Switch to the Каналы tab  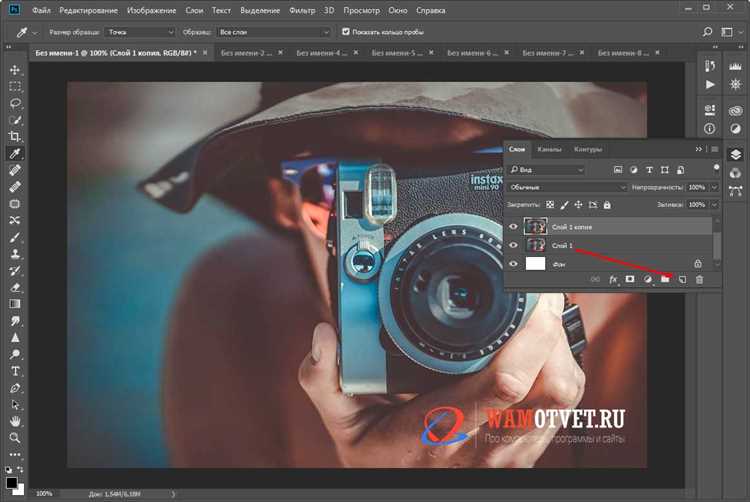click(549, 149)
